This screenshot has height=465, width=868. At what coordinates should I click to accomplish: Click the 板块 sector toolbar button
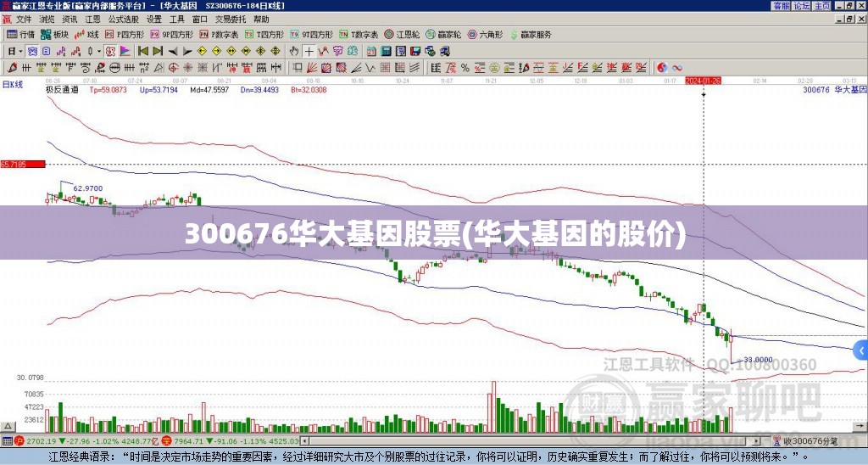tap(55, 34)
